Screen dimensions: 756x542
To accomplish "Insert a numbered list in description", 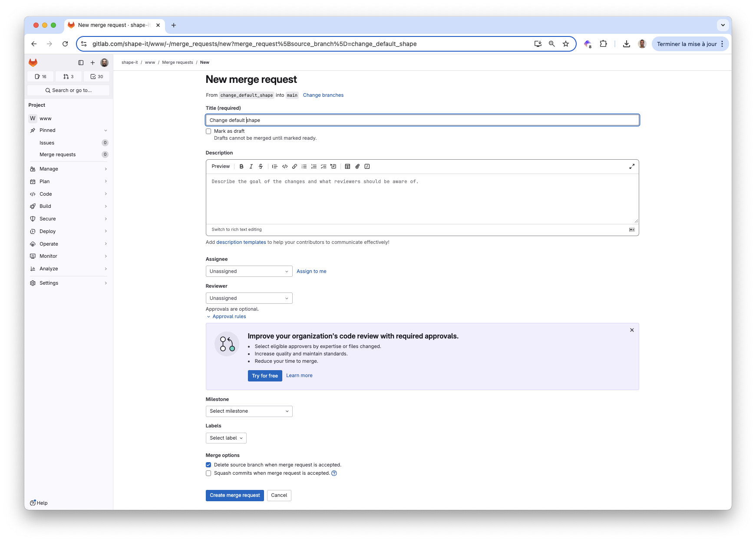I will tap(314, 167).
